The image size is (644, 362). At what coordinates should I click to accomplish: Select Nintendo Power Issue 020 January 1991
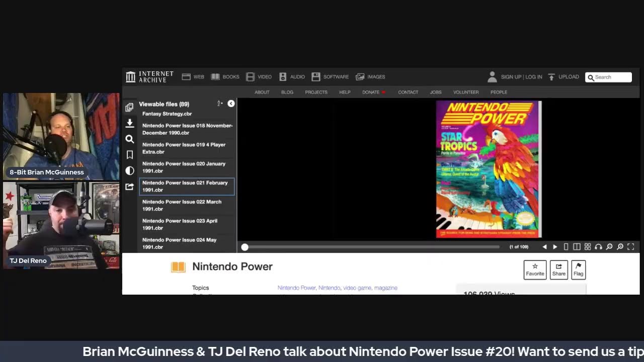coord(187,167)
